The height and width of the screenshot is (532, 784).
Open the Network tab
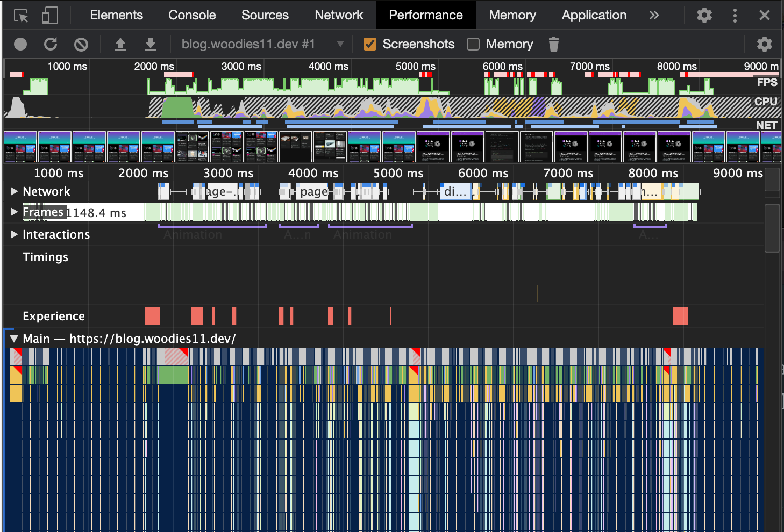(339, 15)
